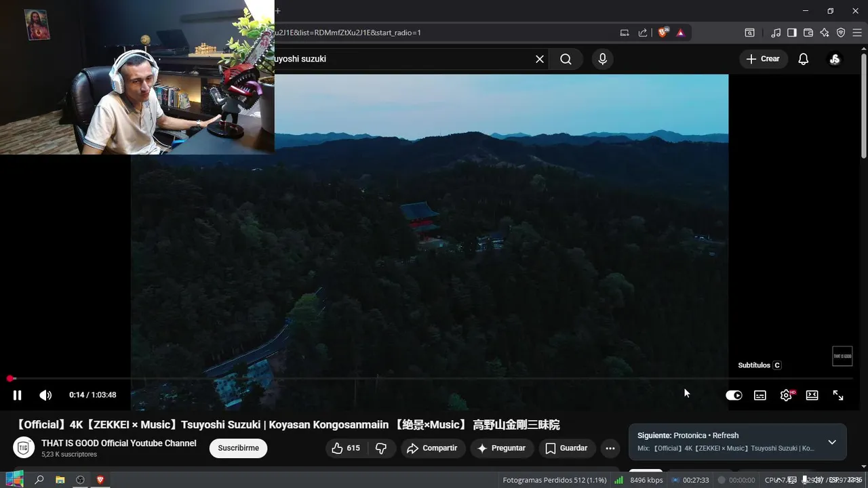Open Brave VPN shield icon
This screenshot has height=488, width=868.
[841, 33]
